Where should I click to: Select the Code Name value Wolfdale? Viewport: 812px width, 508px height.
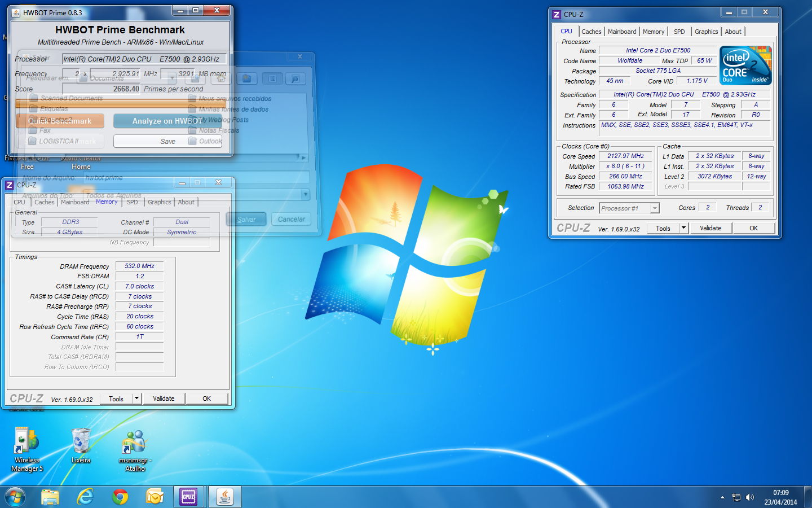pyautogui.click(x=629, y=60)
